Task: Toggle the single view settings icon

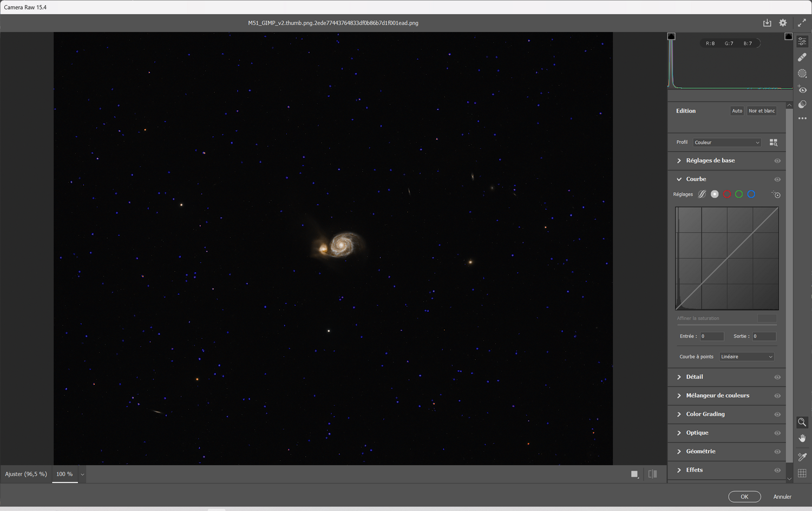Action: click(x=635, y=474)
